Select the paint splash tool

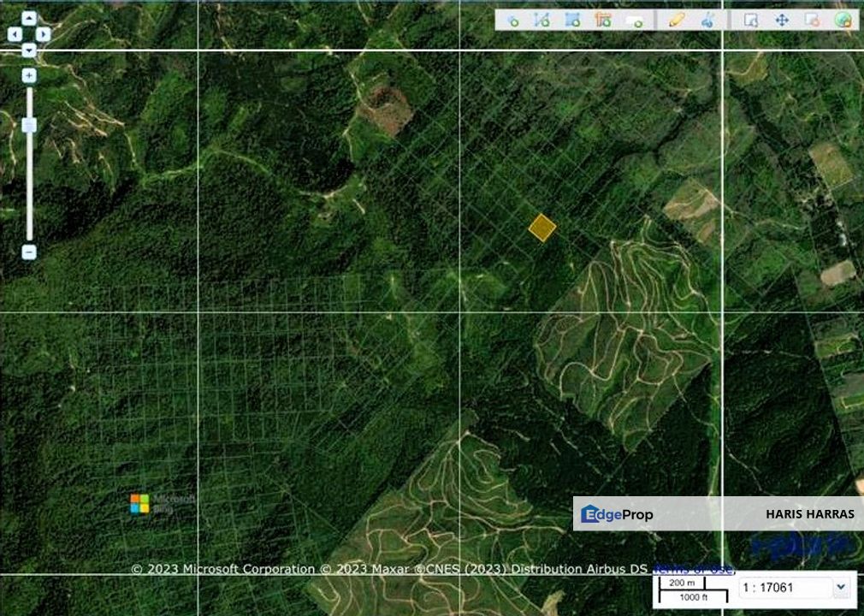pyautogui.click(x=705, y=23)
